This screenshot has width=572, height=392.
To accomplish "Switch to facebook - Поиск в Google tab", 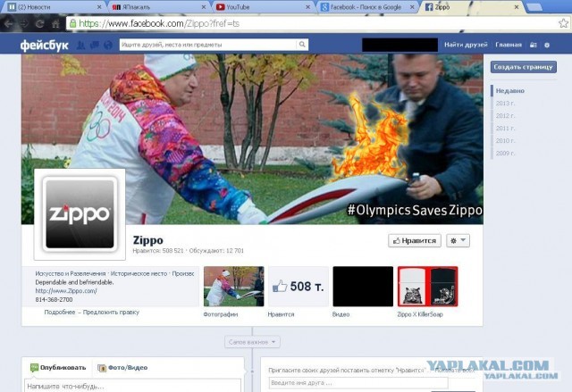I will pyautogui.click(x=366, y=7).
